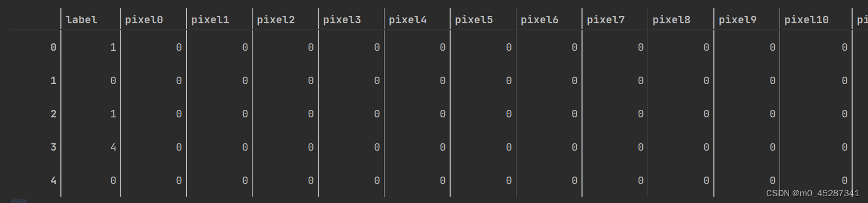Select row index 1
868x203 pixels.
(53, 81)
